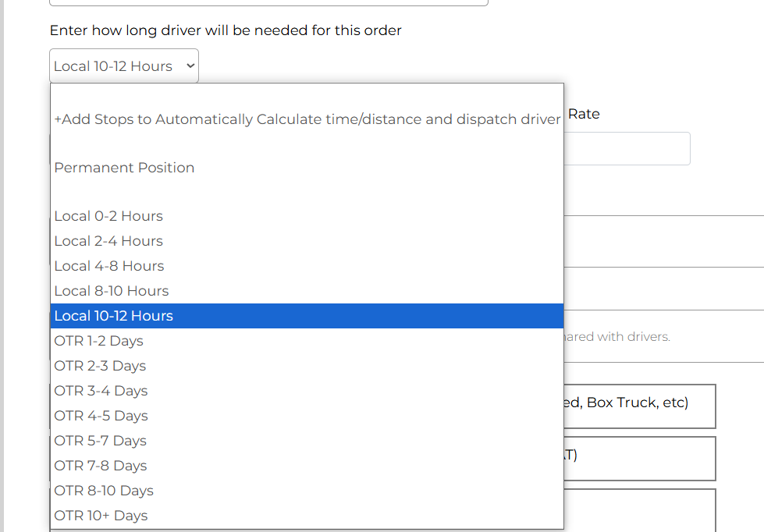Pick OTR 8-10 Days from list
Screen dimensions: 764x532
pyautogui.click(x=104, y=491)
